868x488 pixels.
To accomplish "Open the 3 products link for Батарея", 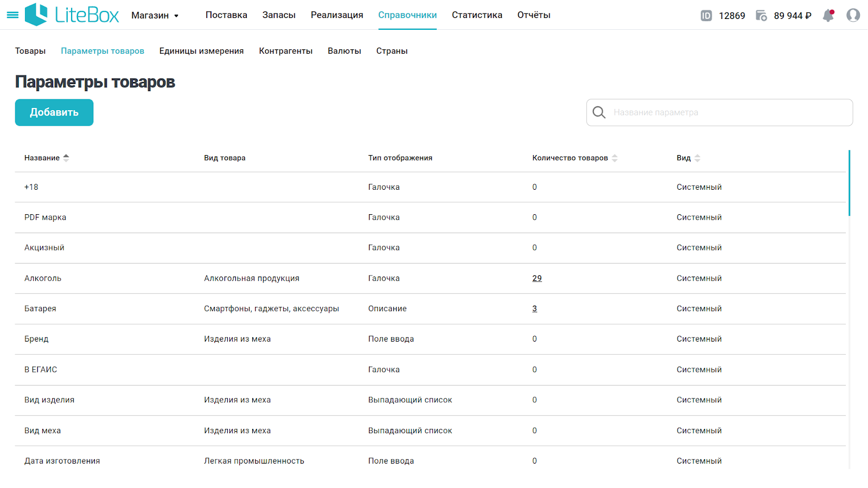I will [x=534, y=309].
